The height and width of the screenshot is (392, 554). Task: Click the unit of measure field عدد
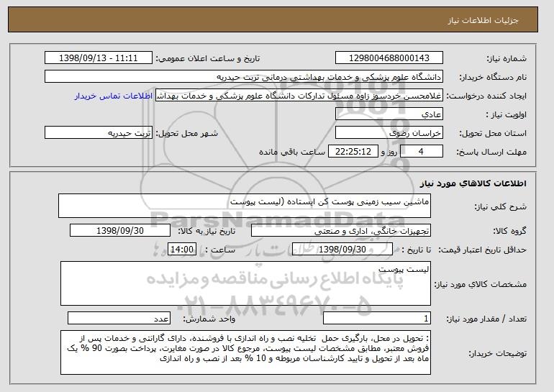pos(119,318)
